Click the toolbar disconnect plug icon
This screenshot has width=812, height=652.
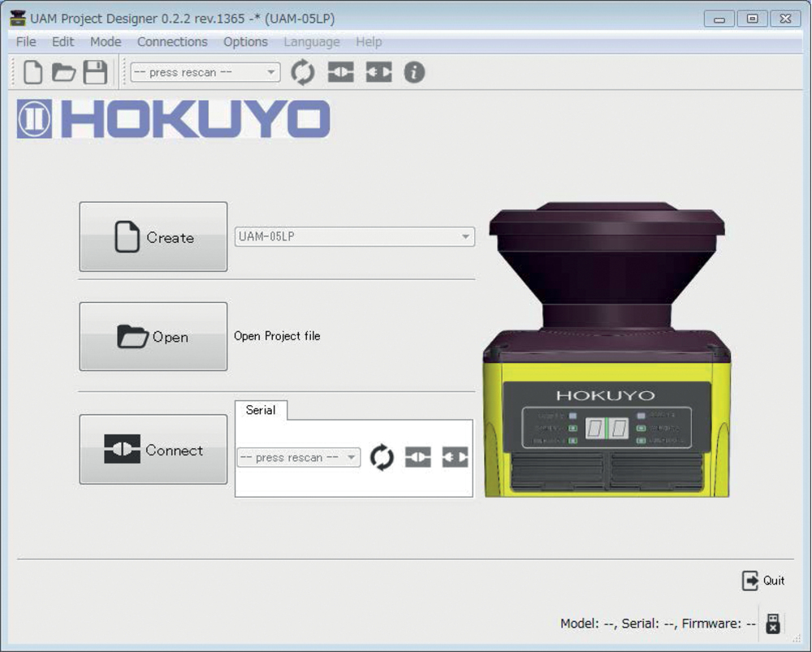378,72
